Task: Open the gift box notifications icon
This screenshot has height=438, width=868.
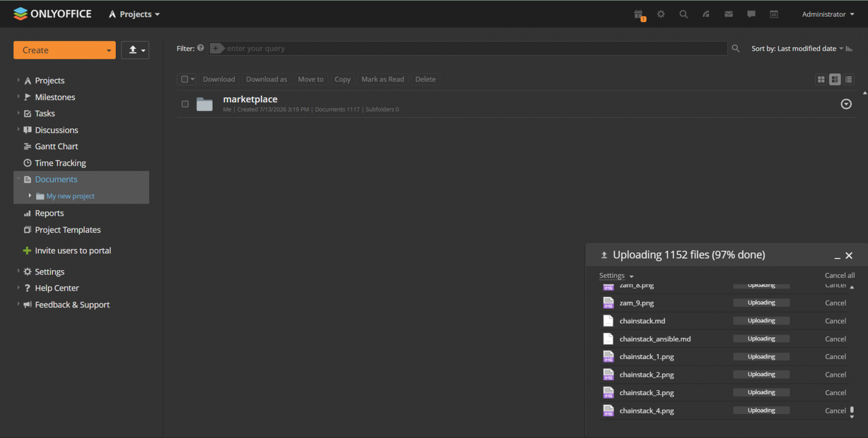Action: (x=639, y=14)
